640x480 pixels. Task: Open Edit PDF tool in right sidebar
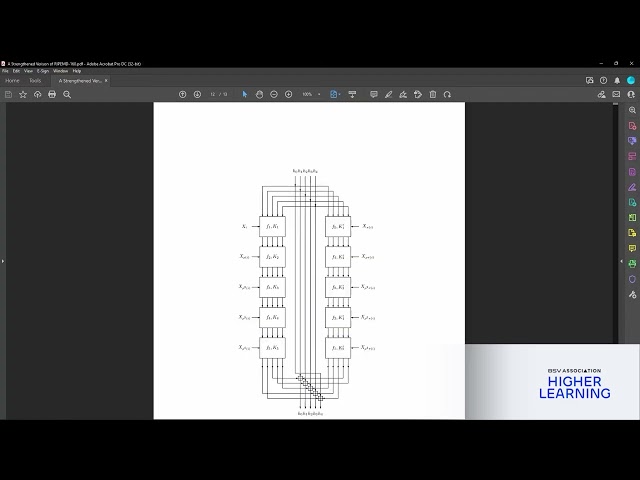click(632, 172)
